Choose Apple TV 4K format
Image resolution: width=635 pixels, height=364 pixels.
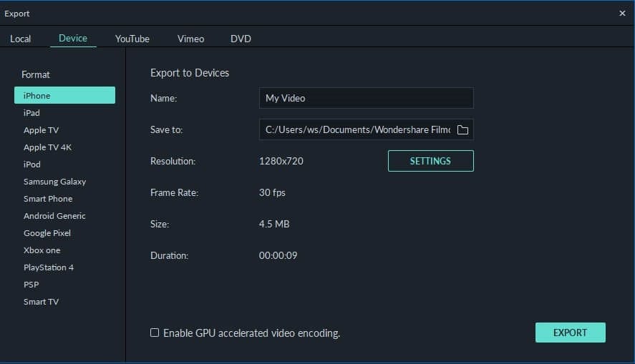click(x=47, y=147)
